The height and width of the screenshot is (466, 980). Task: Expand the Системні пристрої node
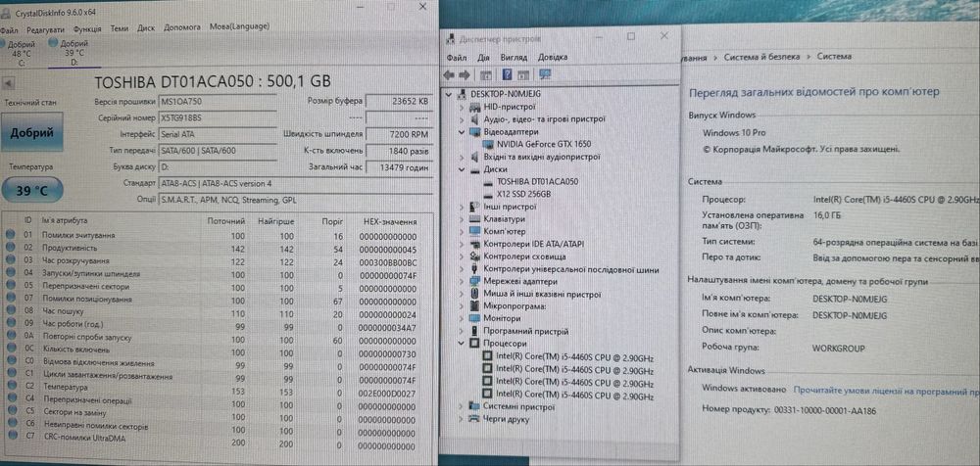point(462,406)
